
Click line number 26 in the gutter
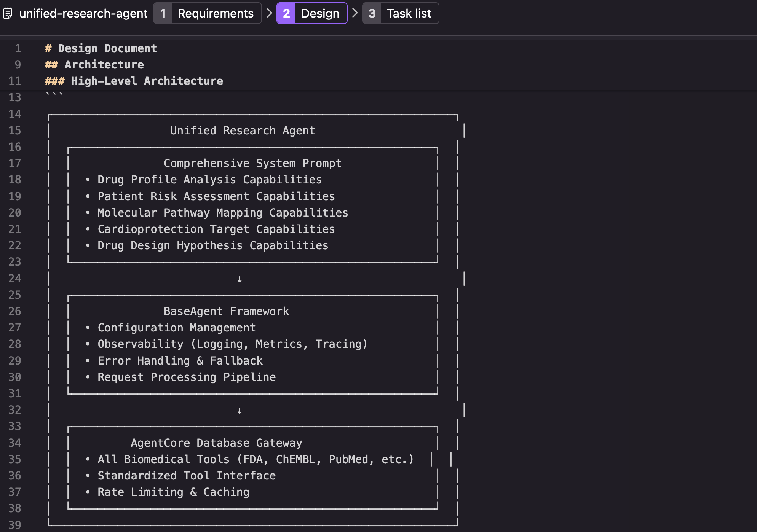tap(15, 311)
